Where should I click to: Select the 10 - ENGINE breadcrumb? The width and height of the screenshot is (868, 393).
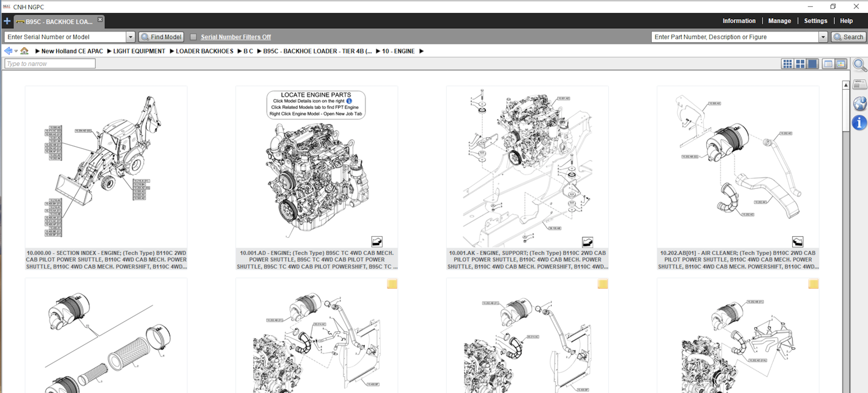click(x=398, y=51)
